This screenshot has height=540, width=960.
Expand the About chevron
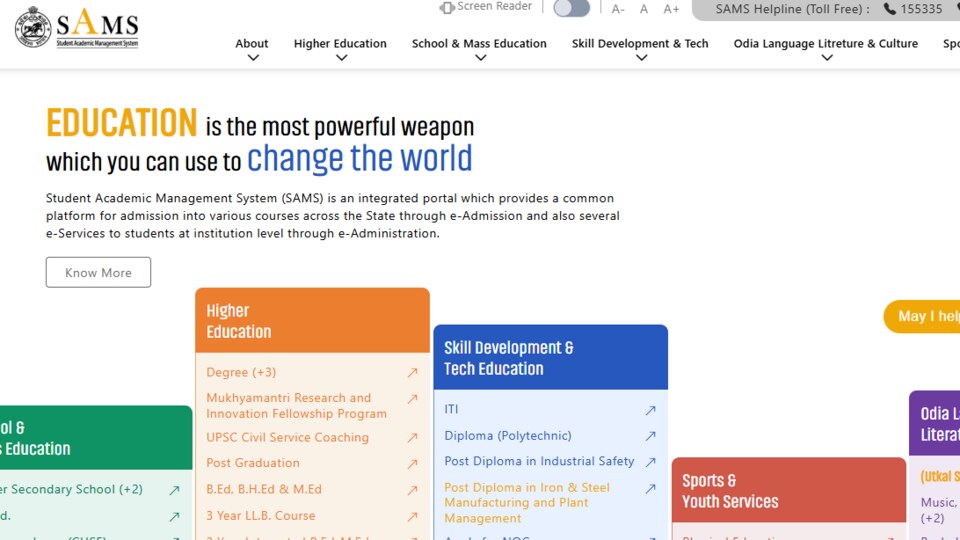(x=253, y=58)
